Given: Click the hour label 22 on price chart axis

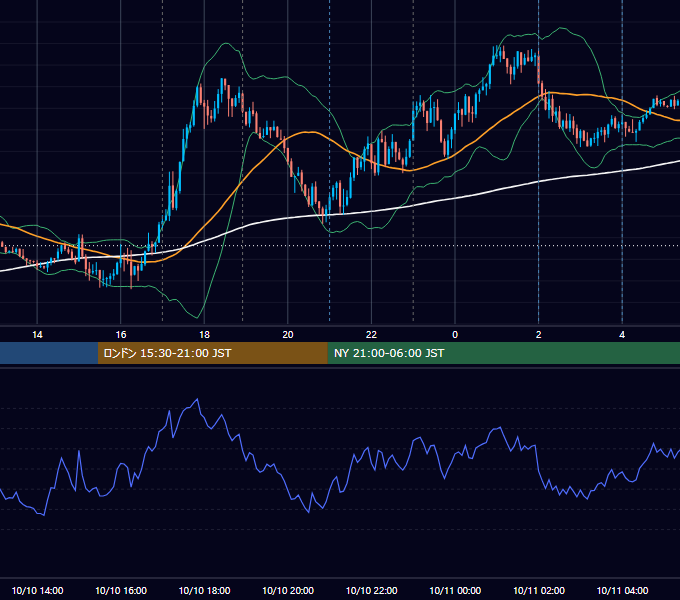Looking at the screenshot, I should [371, 335].
